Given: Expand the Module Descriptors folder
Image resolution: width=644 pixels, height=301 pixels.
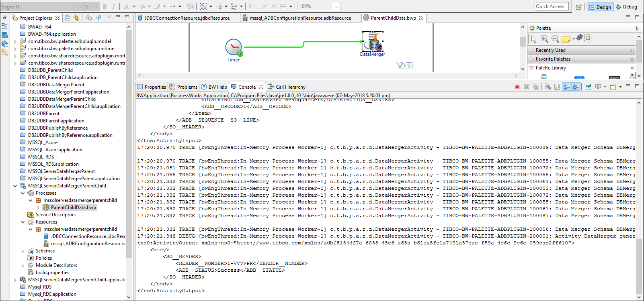Looking at the screenshot, I should click(x=23, y=265).
